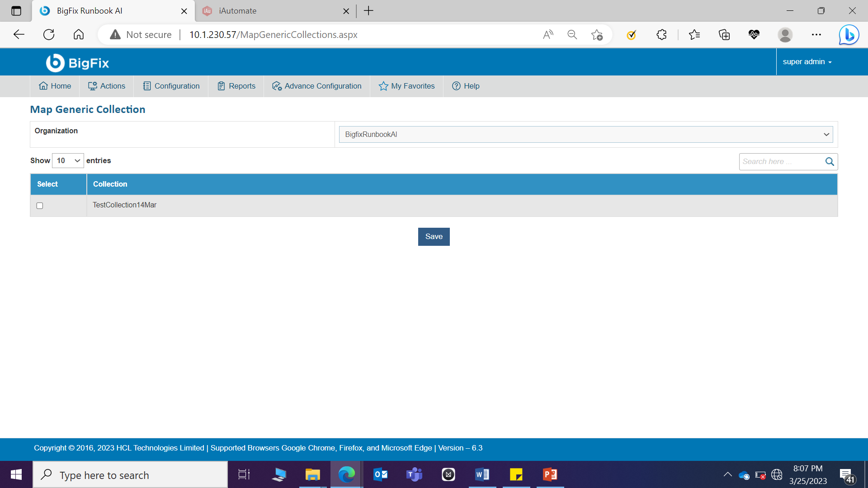Viewport: 868px width, 488px height.
Task: Click the search magnifier icon in table
Action: (x=830, y=162)
